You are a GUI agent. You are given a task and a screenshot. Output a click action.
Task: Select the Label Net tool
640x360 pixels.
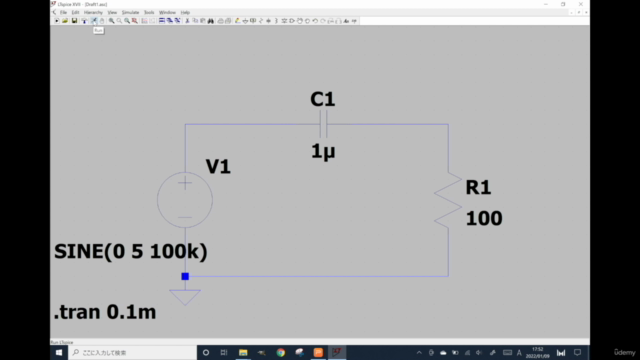point(253,21)
